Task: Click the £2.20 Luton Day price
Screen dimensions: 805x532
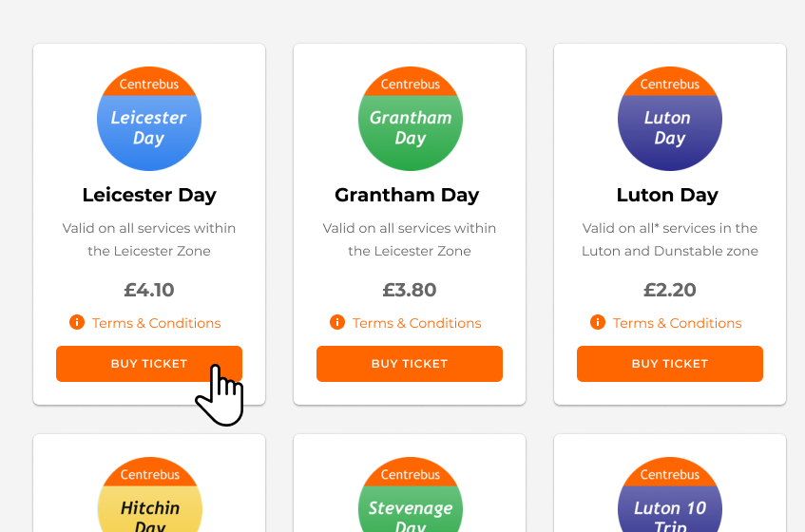Action: [670, 290]
